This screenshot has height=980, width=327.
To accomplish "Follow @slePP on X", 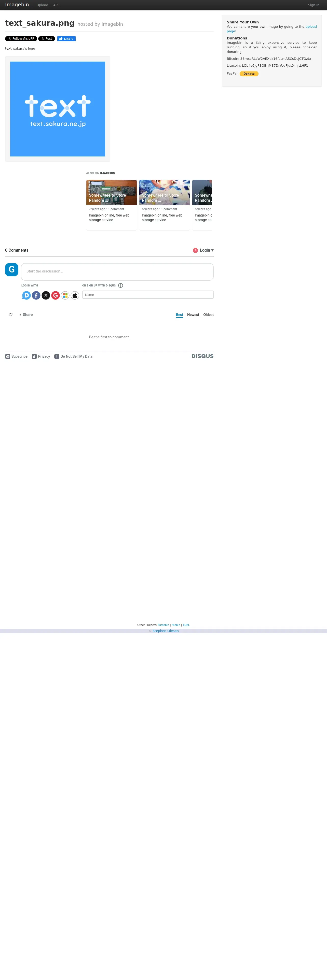I will coord(21,39).
